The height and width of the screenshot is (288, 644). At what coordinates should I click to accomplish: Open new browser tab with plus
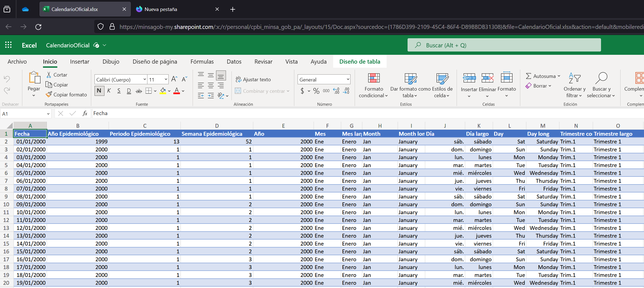click(x=233, y=9)
